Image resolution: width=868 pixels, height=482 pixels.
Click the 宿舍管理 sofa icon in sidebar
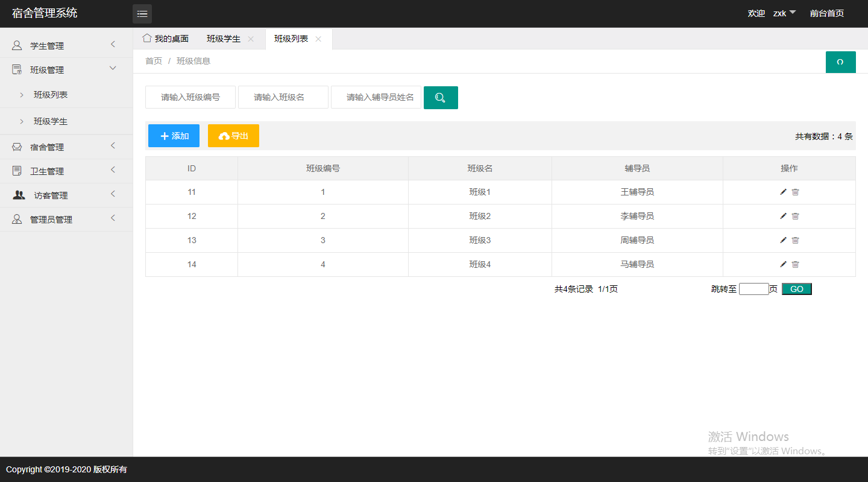pyautogui.click(x=17, y=147)
